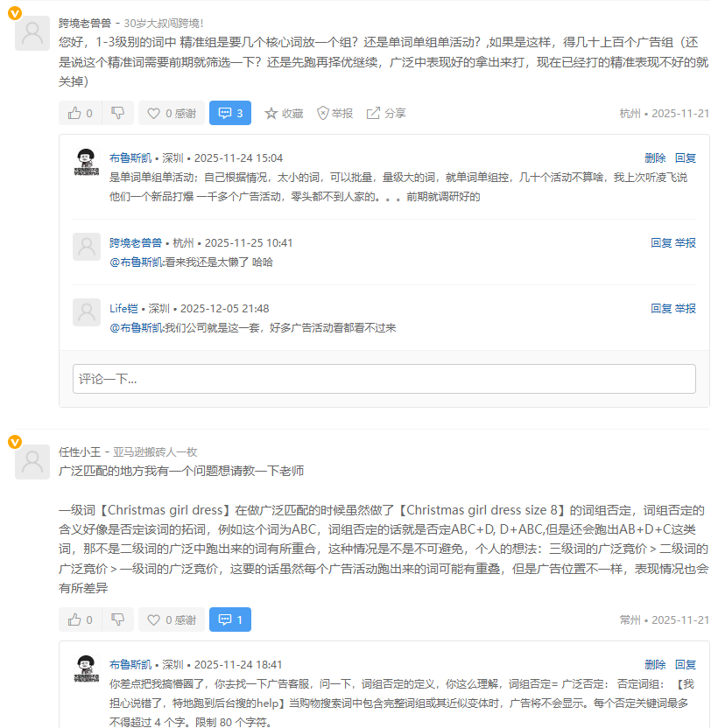Report Life铠's comment via 举报

[x=685, y=309]
